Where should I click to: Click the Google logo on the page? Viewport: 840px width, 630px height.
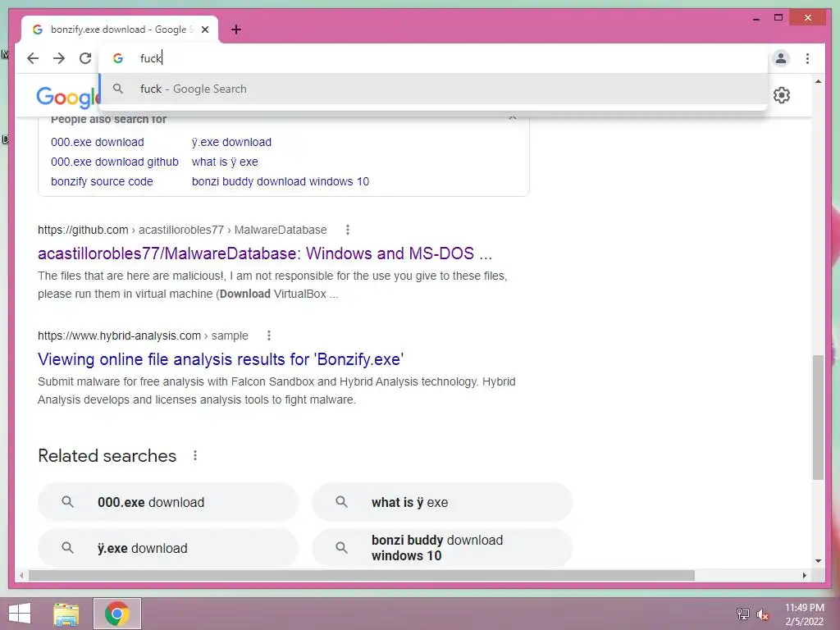tap(68, 97)
